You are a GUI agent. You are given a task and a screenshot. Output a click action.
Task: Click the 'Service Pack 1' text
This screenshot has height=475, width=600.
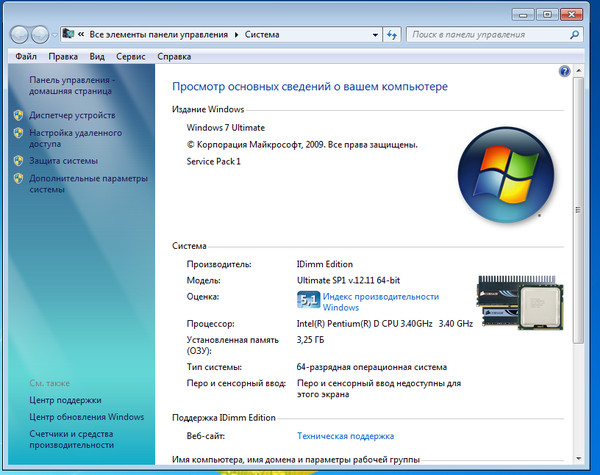pos(214,162)
